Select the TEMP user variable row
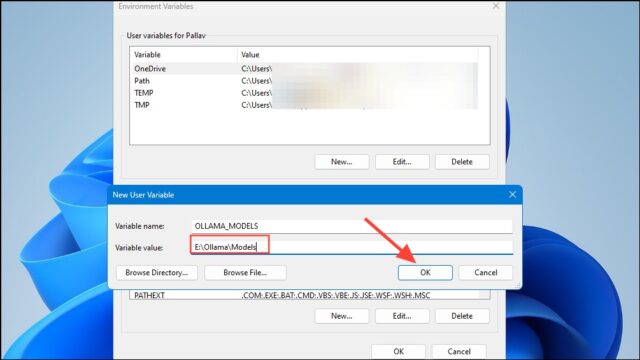 tap(304, 93)
